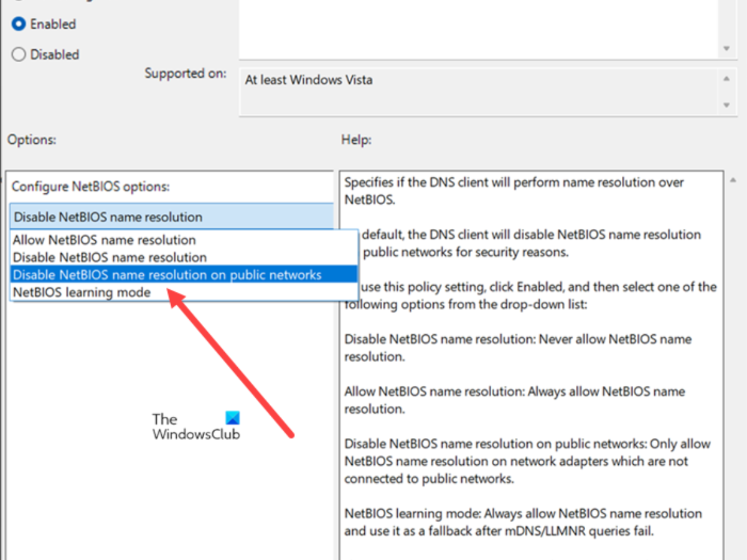Screen dimensions: 747x560
Task: Click the Help panel scrollbar track
Action: (x=735, y=373)
